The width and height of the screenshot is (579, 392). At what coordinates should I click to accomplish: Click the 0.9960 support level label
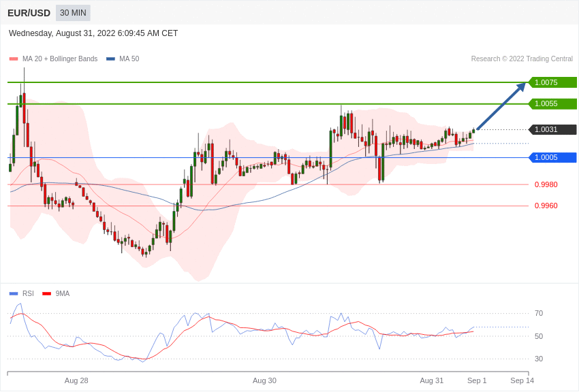[x=546, y=206]
